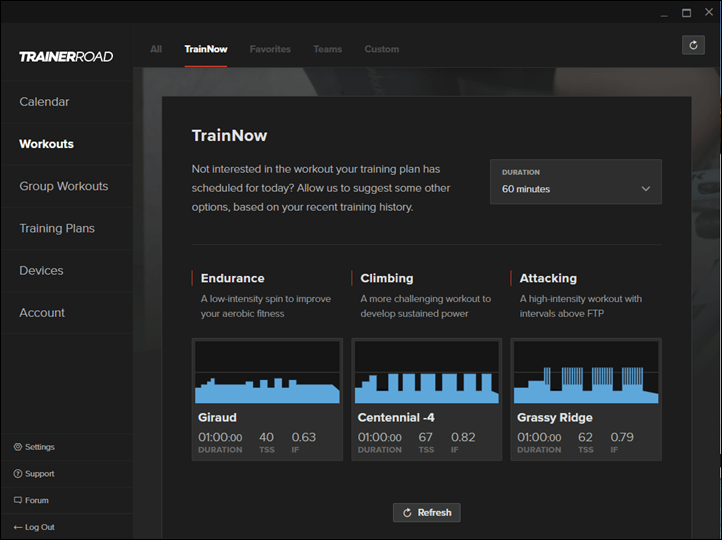Screen dimensions: 722x540
Task: Open the Custom workouts tab
Action: click(382, 49)
